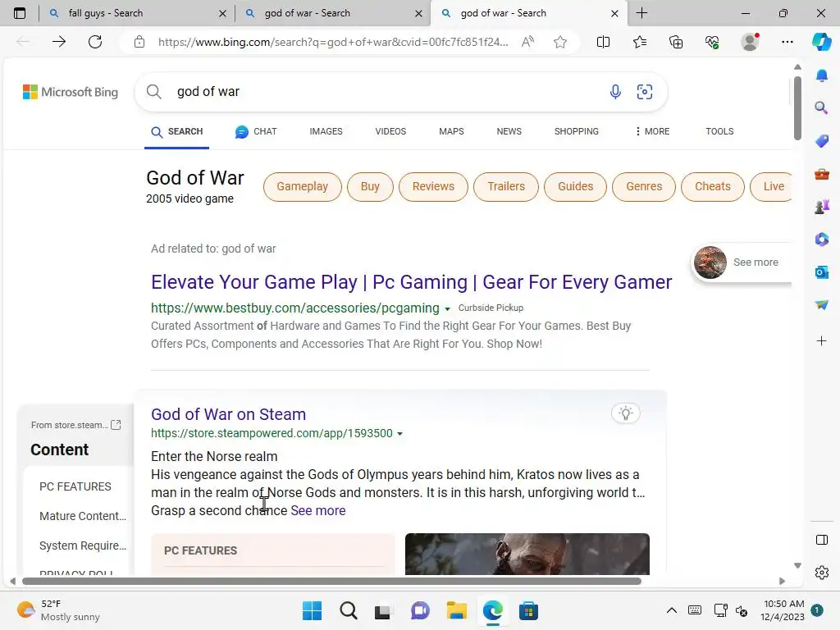Image resolution: width=840 pixels, height=630 pixels.
Task: Open sidebar Drop paper plane icon
Action: click(x=822, y=305)
